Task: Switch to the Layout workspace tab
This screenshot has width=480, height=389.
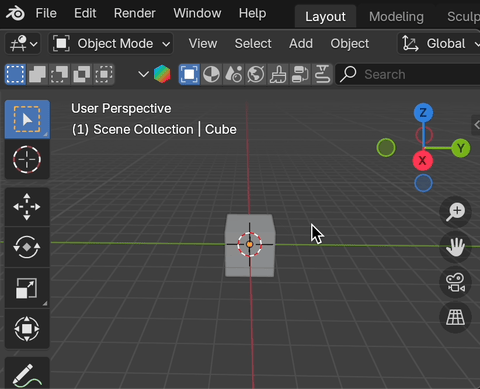Action: (325, 17)
